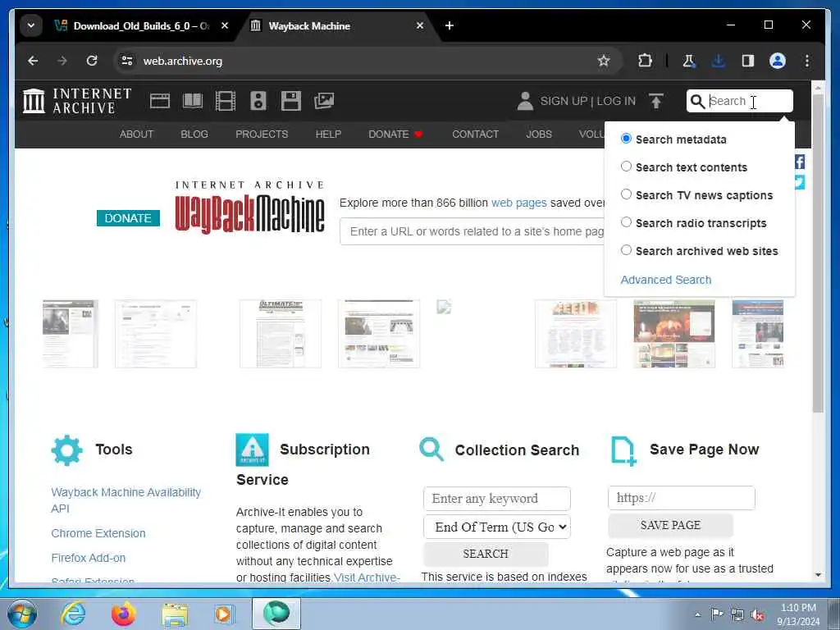Click the Save Page Now https:// field
Image resolution: width=840 pixels, height=630 pixels.
tap(682, 498)
